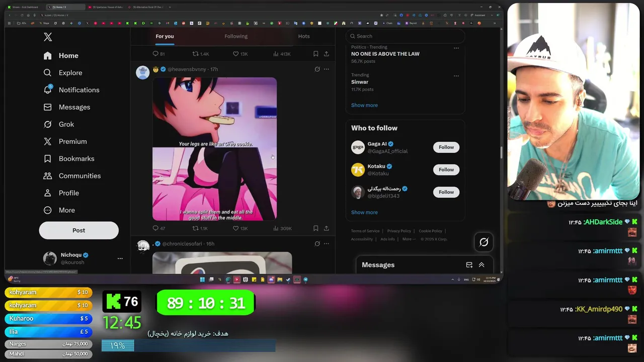Switch to the Hots tab
Image resolution: width=644 pixels, height=362 pixels.
click(x=304, y=36)
